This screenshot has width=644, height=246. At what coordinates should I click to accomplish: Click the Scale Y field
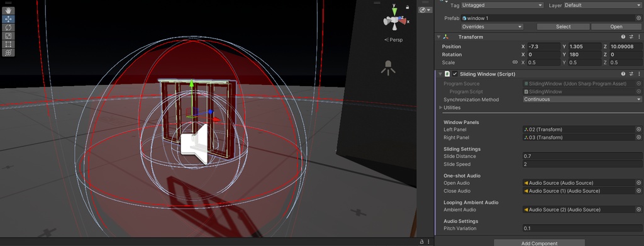click(x=585, y=62)
